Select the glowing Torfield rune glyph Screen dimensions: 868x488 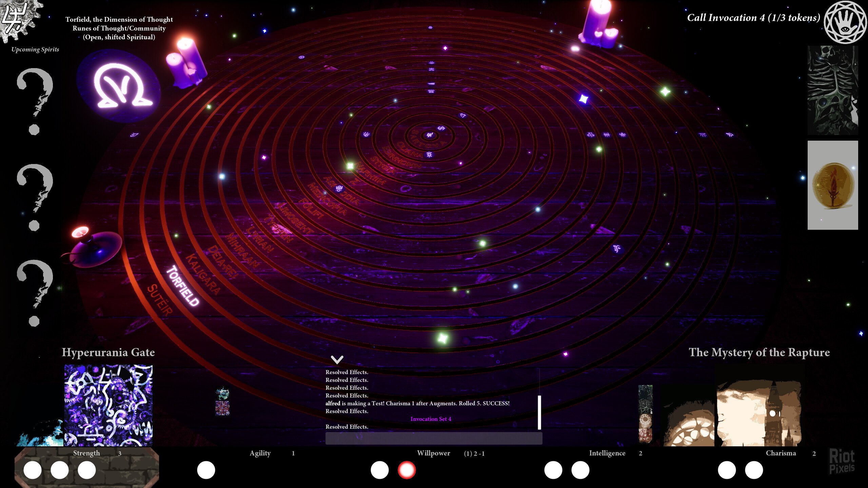[x=120, y=86]
